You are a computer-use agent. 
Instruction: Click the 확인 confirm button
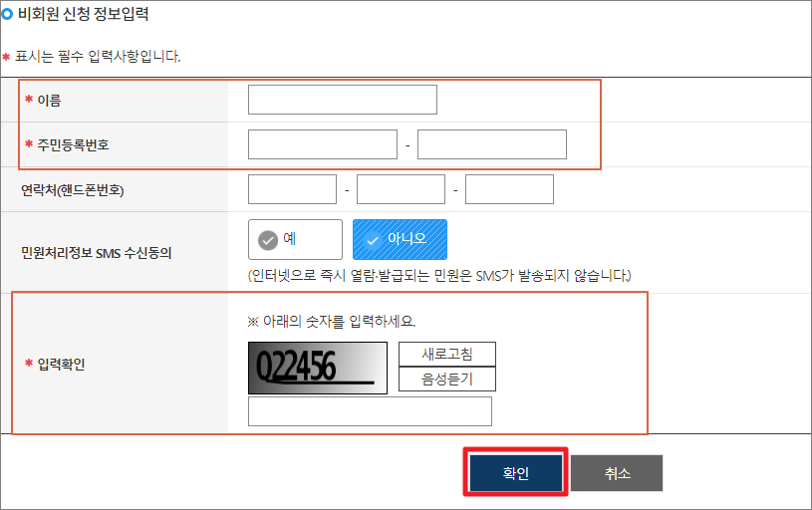tap(516, 473)
